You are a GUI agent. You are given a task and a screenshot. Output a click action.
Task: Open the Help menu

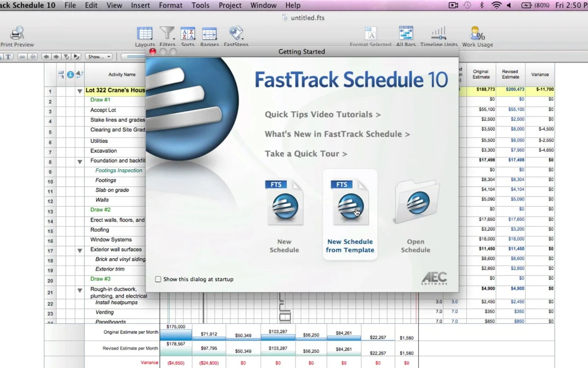pyautogui.click(x=293, y=6)
